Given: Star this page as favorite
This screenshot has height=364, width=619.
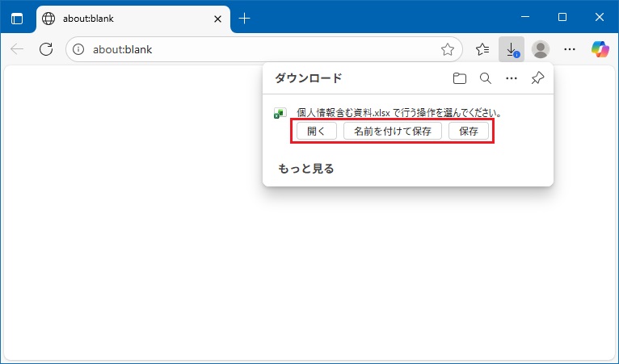Looking at the screenshot, I should 448,49.
